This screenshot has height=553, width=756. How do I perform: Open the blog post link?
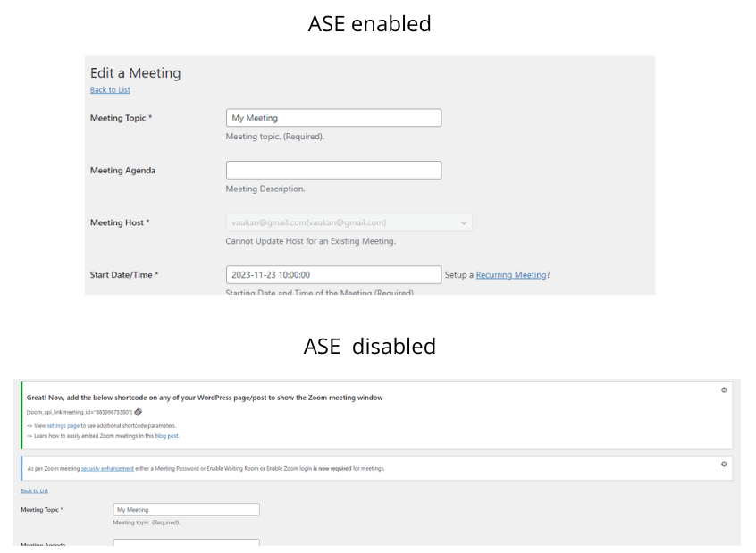[x=167, y=436]
